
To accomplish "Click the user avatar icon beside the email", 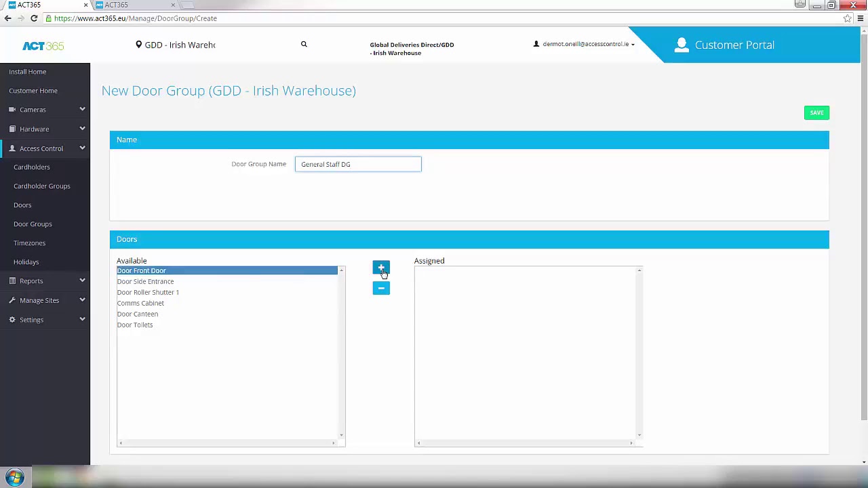I will coord(536,44).
